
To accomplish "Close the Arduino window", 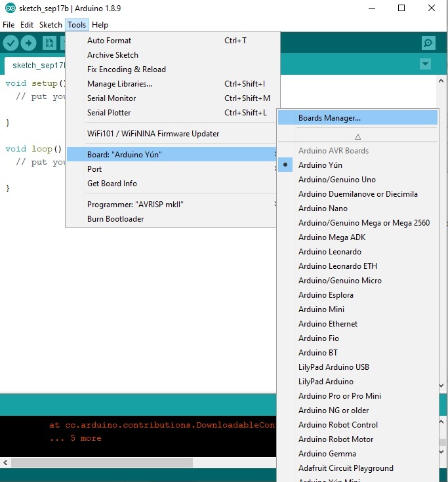I will [432, 9].
